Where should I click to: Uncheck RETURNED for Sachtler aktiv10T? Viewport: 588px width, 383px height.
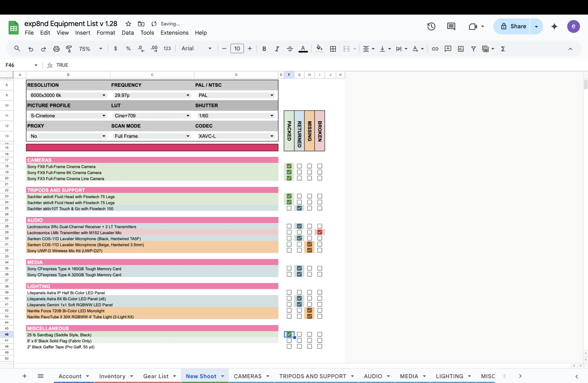tap(299, 208)
